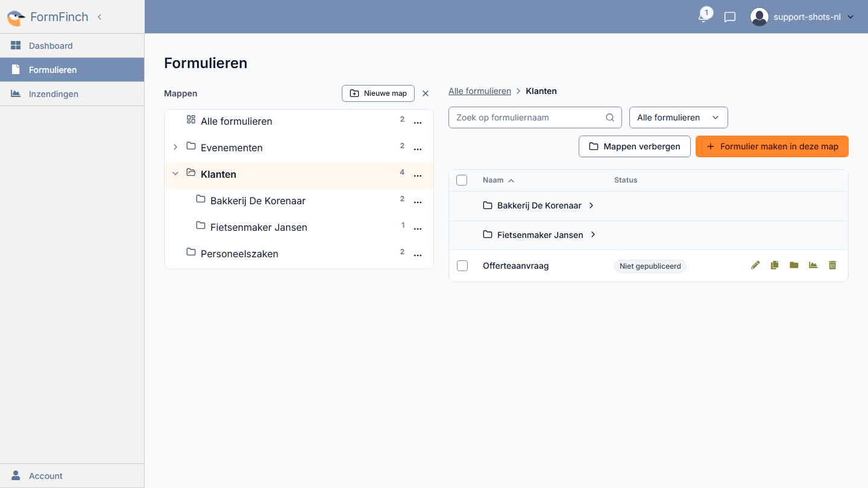Open the notifications bell
Viewport: 868px width, 488px height.
[703, 17]
